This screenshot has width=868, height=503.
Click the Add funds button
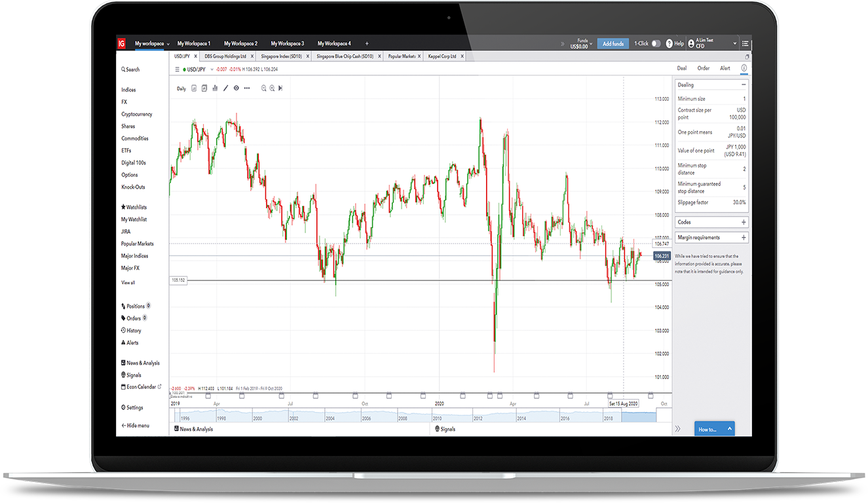click(613, 43)
